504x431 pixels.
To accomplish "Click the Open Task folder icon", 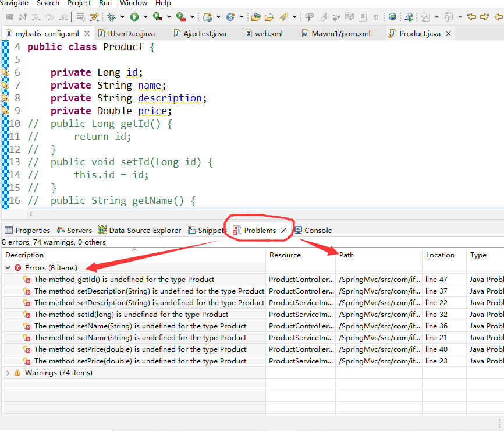I will pyautogui.click(x=269, y=17).
